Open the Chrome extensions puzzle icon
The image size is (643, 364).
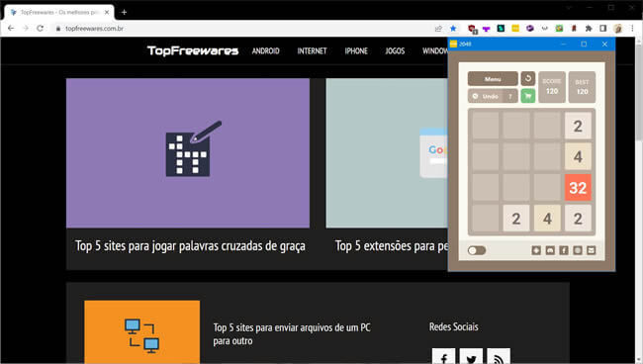[x=589, y=29]
